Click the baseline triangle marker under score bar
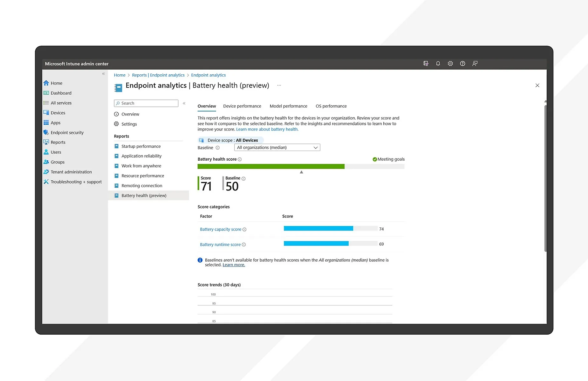Screen dimensions: 588x381 pyautogui.click(x=302, y=172)
